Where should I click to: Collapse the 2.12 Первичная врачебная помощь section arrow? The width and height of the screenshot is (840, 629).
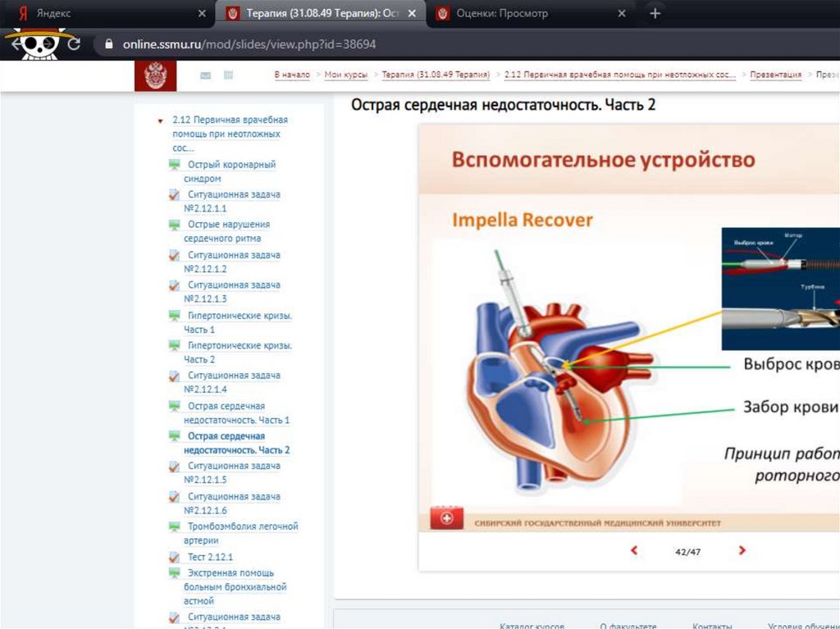(161, 121)
